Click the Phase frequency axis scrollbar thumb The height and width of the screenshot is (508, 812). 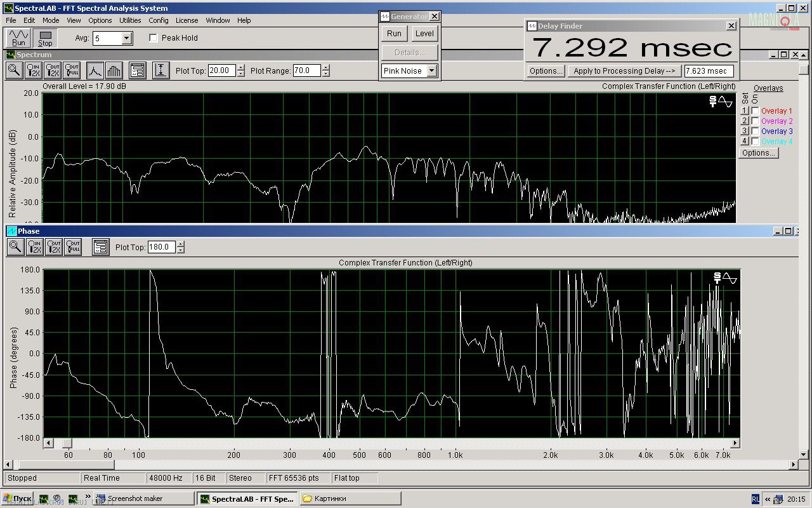67,443
